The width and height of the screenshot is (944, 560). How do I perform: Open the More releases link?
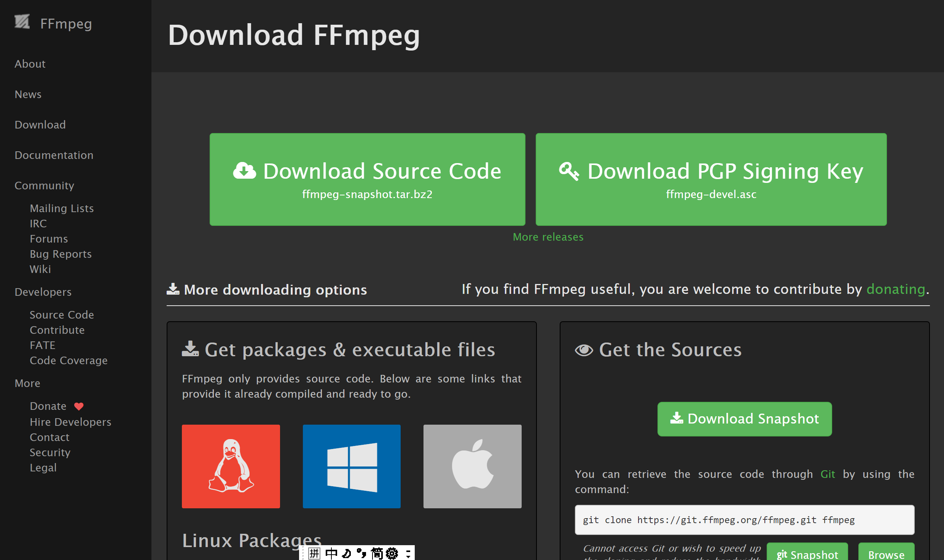[x=548, y=237]
